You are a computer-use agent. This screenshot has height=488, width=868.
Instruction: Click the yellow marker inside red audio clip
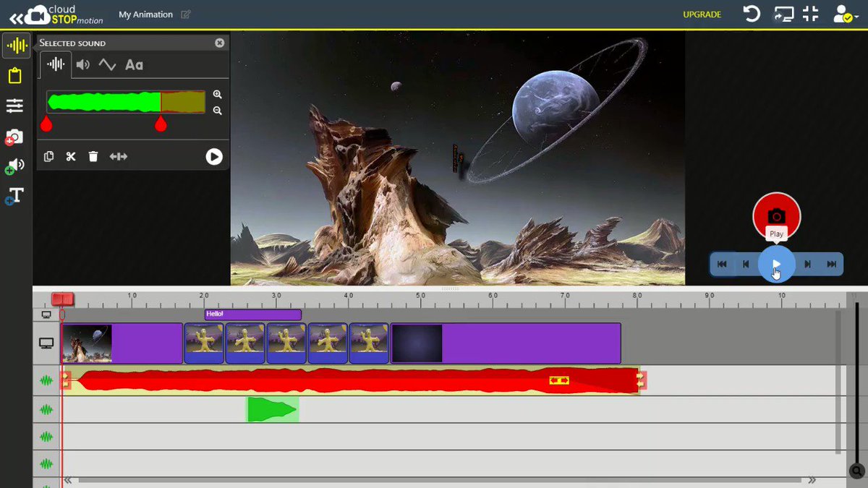[558, 380]
